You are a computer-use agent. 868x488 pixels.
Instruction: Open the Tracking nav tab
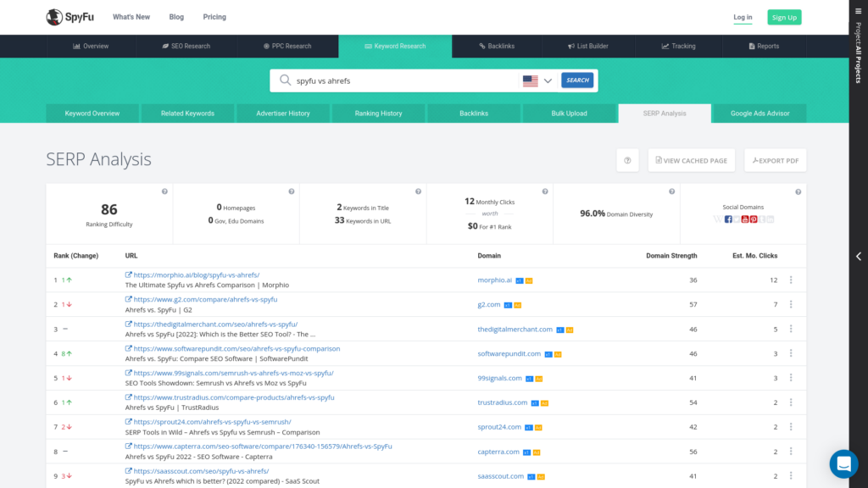click(x=679, y=46)
